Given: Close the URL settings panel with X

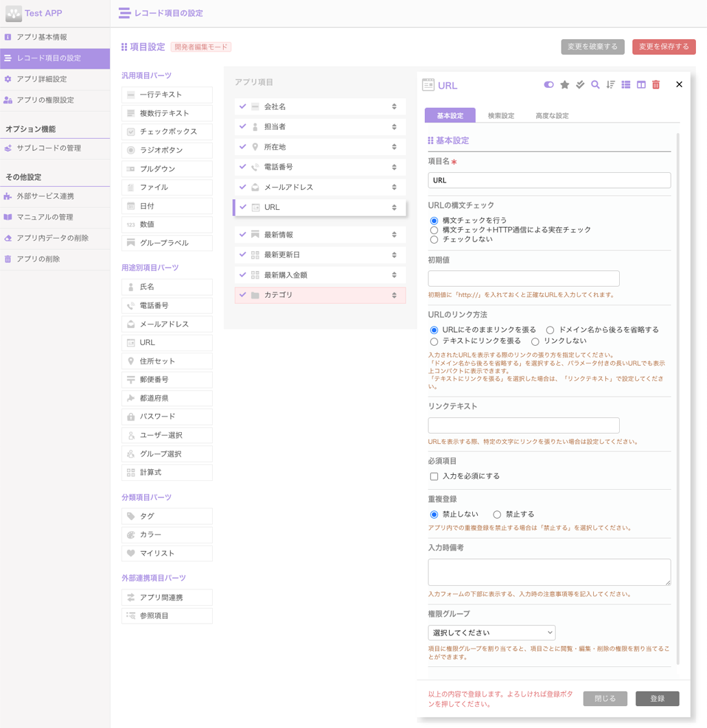Looking at the screenshot, I should (679, 84).
